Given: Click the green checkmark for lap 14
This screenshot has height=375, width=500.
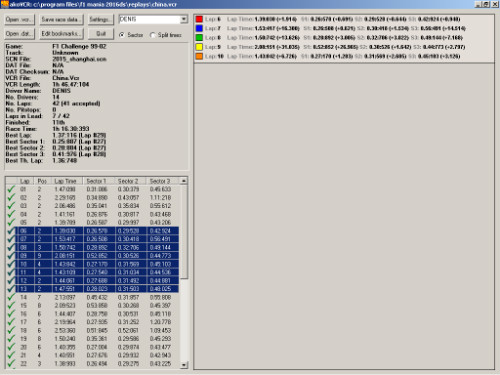Looking at the screenshot, I should click(11, 297).
